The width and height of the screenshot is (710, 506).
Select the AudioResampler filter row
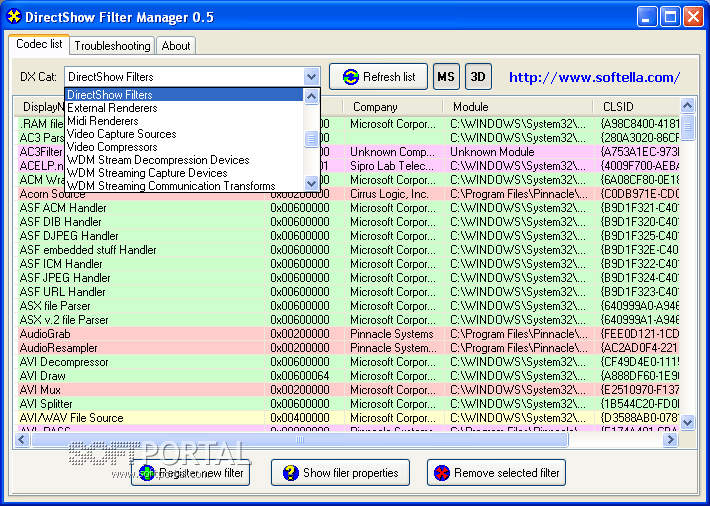[347, 348]
